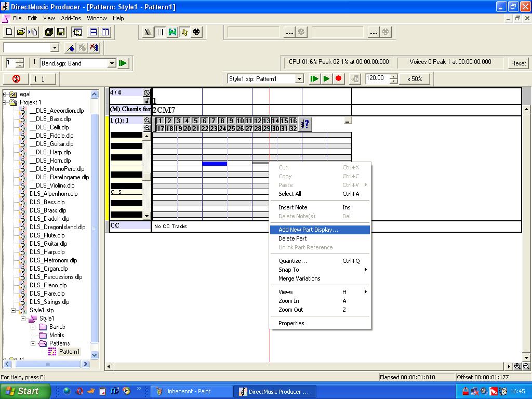Image resolution: width=532 pixels, height=399 pixels.
Task: Click the New file icon in toolbar
Action: (x=9, y=32)
